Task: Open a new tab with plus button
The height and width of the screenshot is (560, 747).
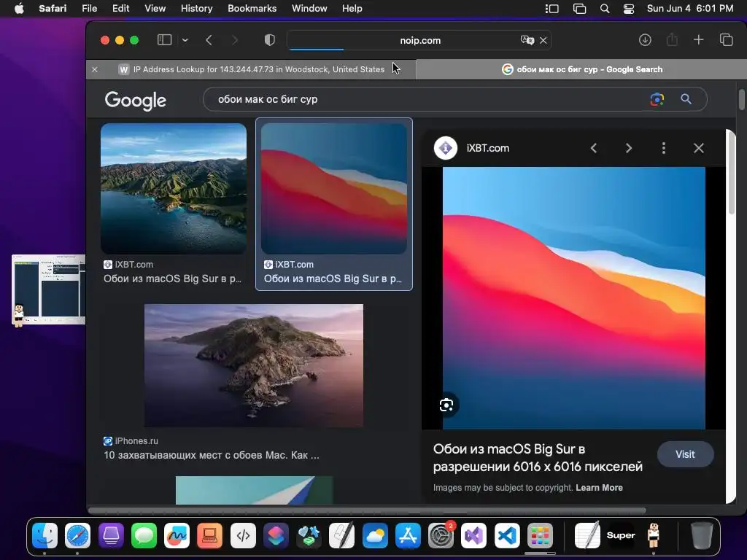Action: (x=698, y=40)
